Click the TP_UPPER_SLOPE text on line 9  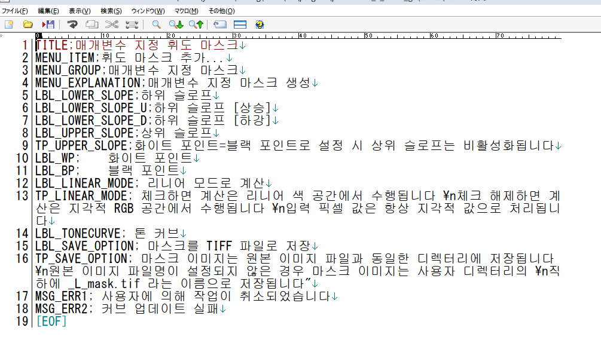pos(81,146)
